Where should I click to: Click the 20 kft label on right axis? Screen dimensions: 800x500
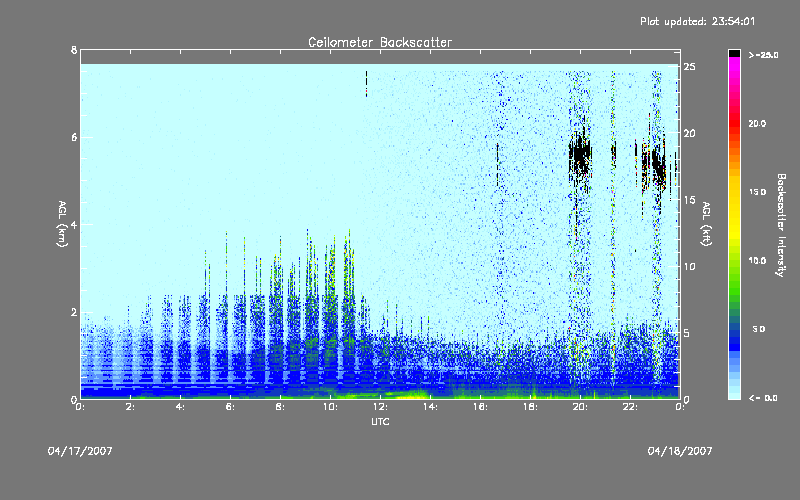pos(690,134)
